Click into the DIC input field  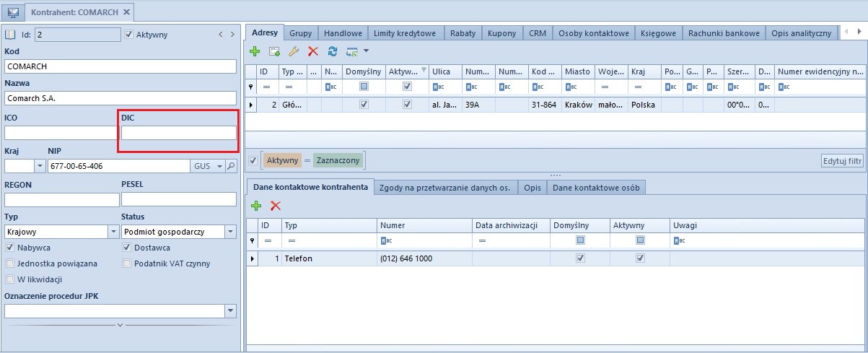178,133
